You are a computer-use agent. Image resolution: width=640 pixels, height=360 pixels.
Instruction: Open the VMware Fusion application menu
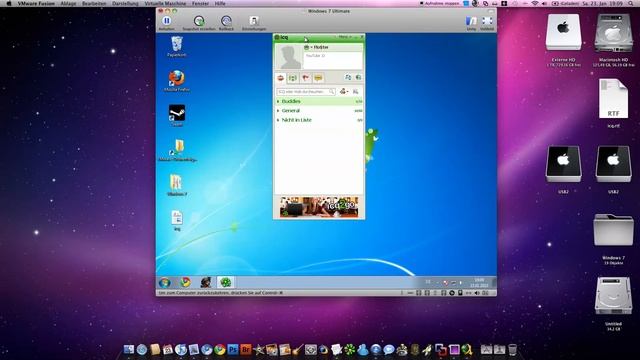coord(36,3)
